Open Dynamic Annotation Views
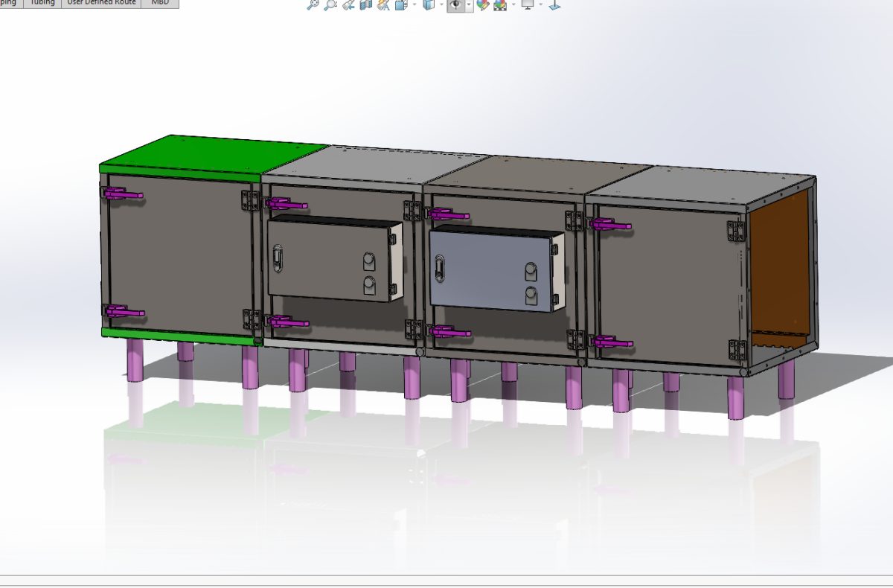Screen dimensions: 893x588 pyautogui.click(x=383, y=4)
